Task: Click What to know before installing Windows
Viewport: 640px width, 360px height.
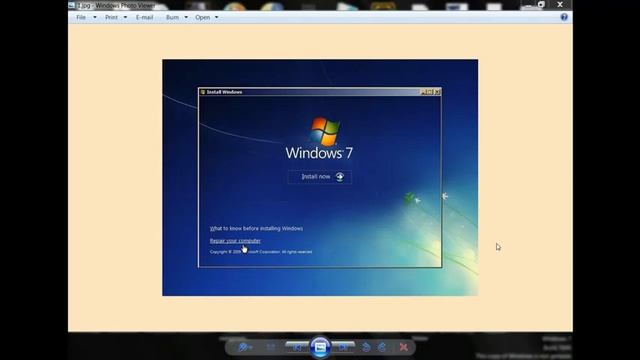Action: point(256,229)
